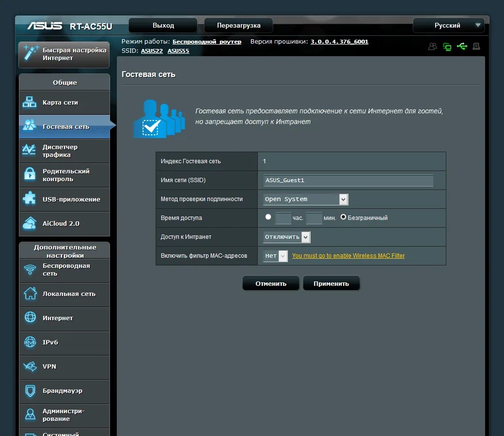Select the timed access radio button
Viewport: 504px width, 436px height.
coord(268,217)
